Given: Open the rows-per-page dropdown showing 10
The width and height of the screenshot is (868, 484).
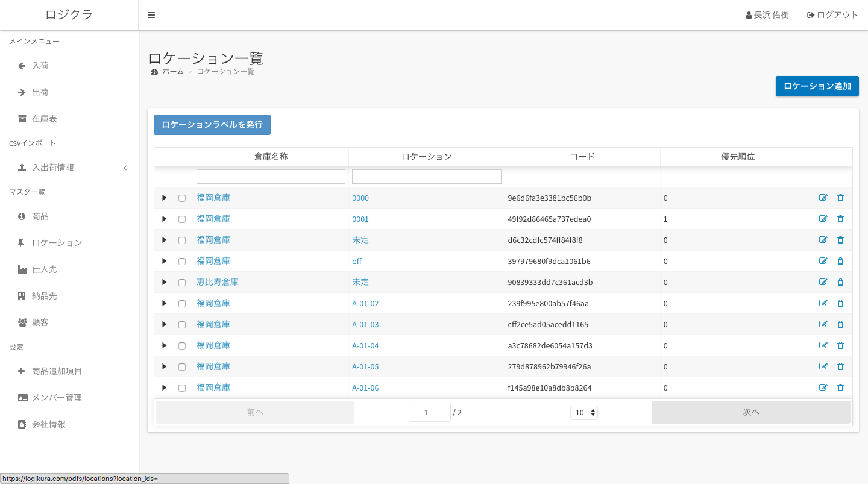Looking at the screenshot, I should pyautogui.click(x=583, y=412).
